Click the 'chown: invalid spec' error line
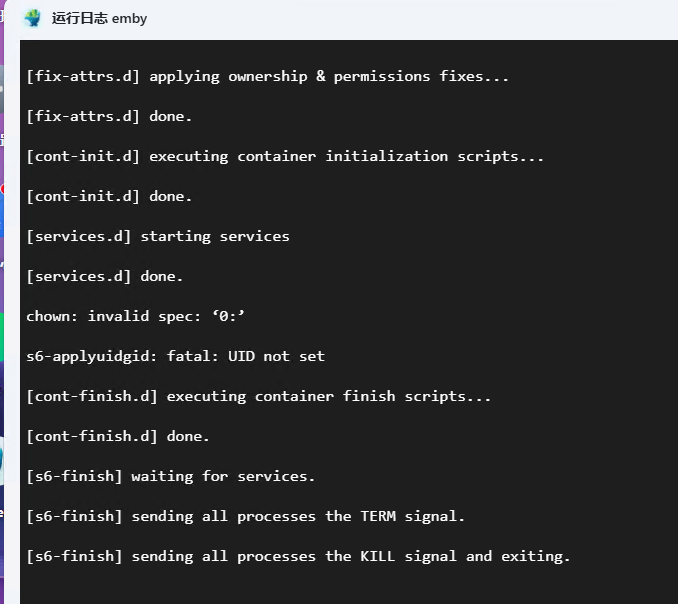This screenshot has height=604, width=678. (135, 316)
